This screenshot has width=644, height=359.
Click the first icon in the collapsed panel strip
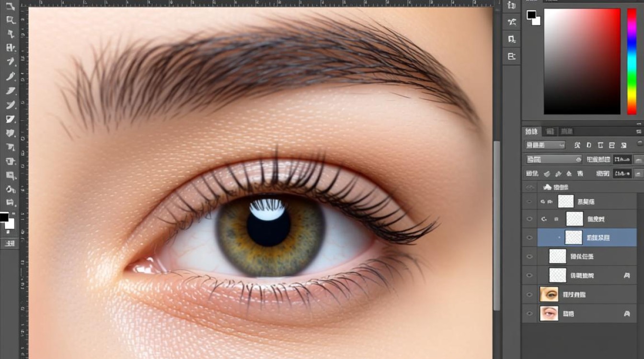(x=512, y=6)
